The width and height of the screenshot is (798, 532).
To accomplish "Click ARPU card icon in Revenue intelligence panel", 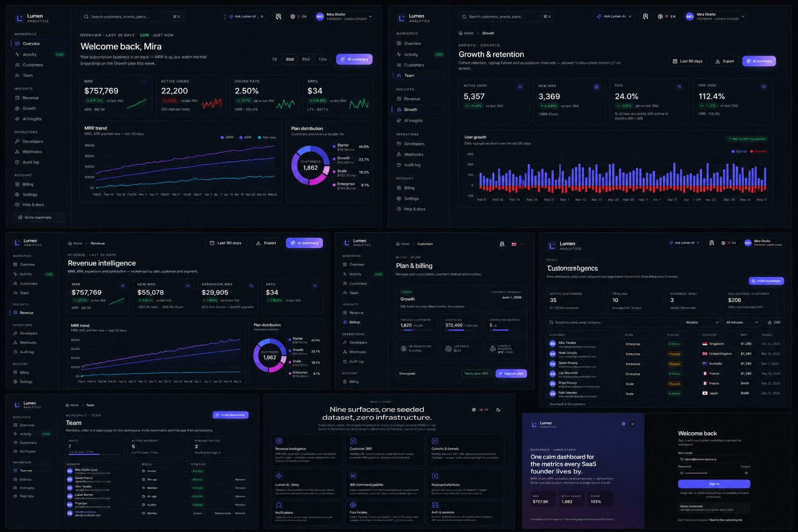I will point(314,286).
